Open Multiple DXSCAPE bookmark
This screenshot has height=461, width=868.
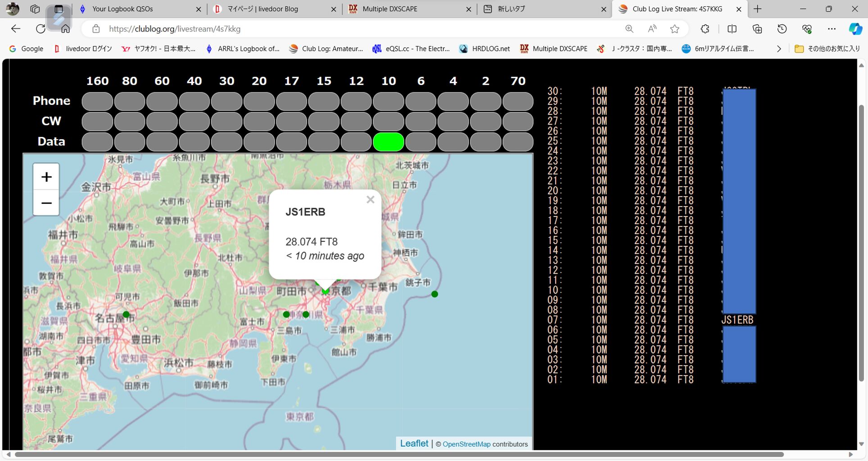(x=554, y=49)
